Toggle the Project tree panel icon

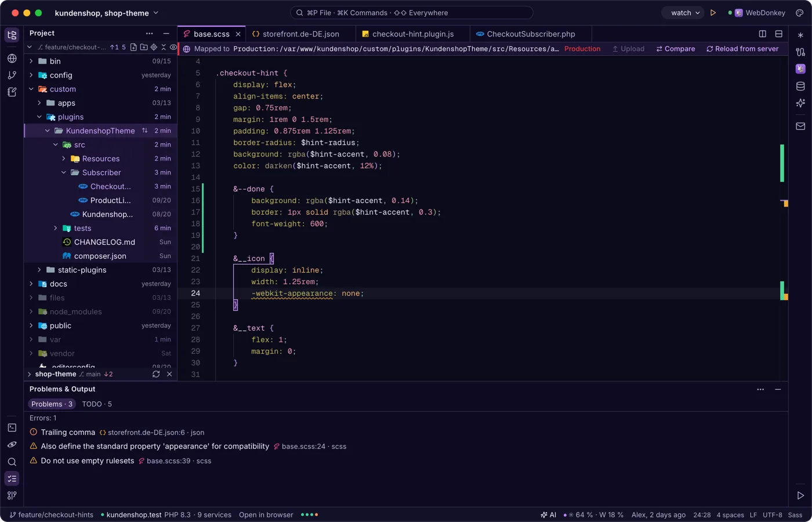pos(12,35)
